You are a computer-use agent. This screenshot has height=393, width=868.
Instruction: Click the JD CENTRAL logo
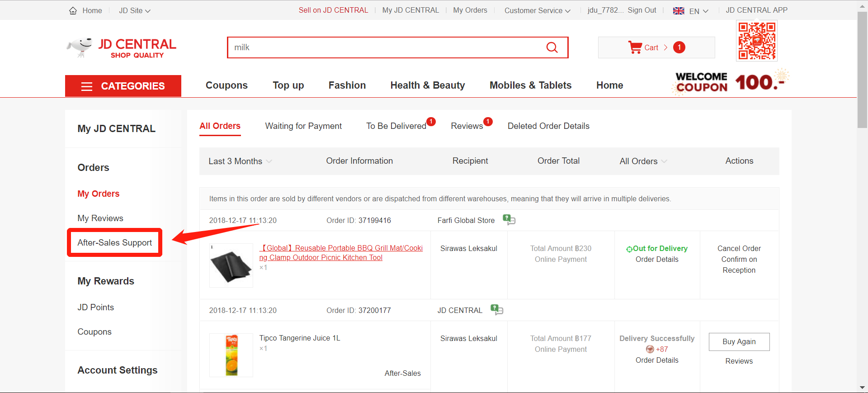point(122,48)
